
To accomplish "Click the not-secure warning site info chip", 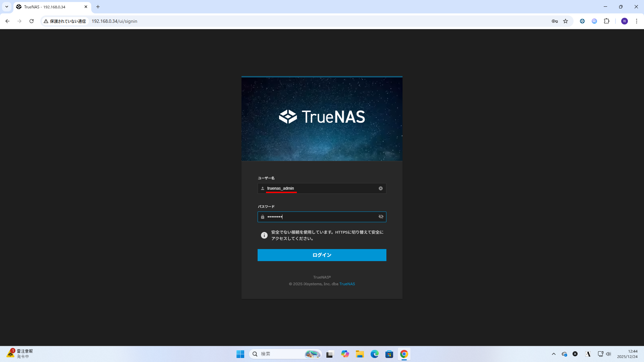I will [x=65, y=21].
